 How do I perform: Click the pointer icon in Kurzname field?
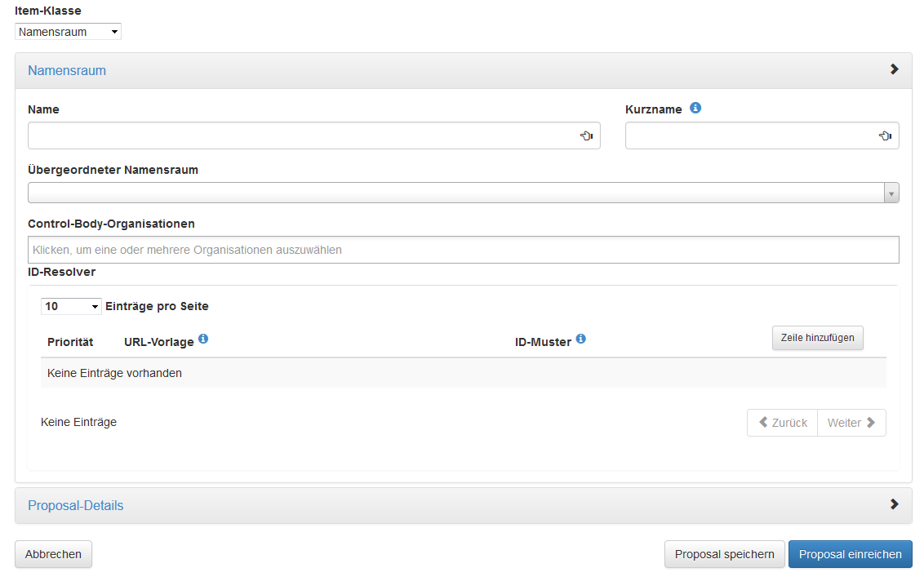[885, 135]
